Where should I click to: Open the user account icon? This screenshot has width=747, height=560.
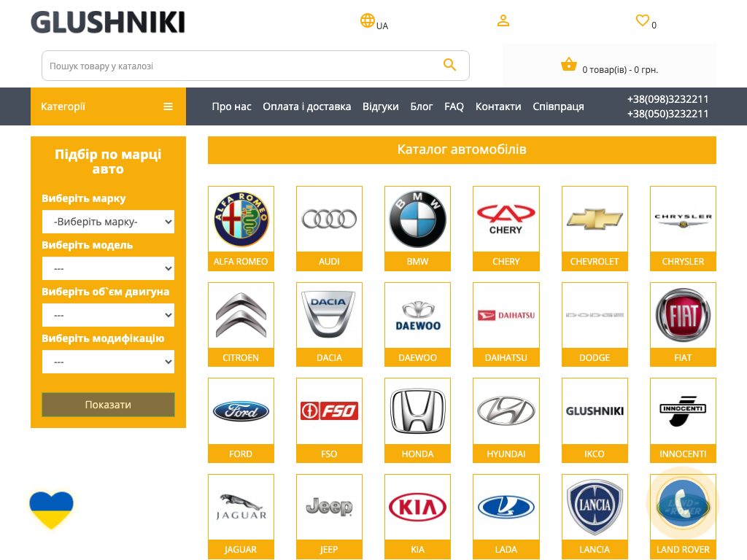503,20
